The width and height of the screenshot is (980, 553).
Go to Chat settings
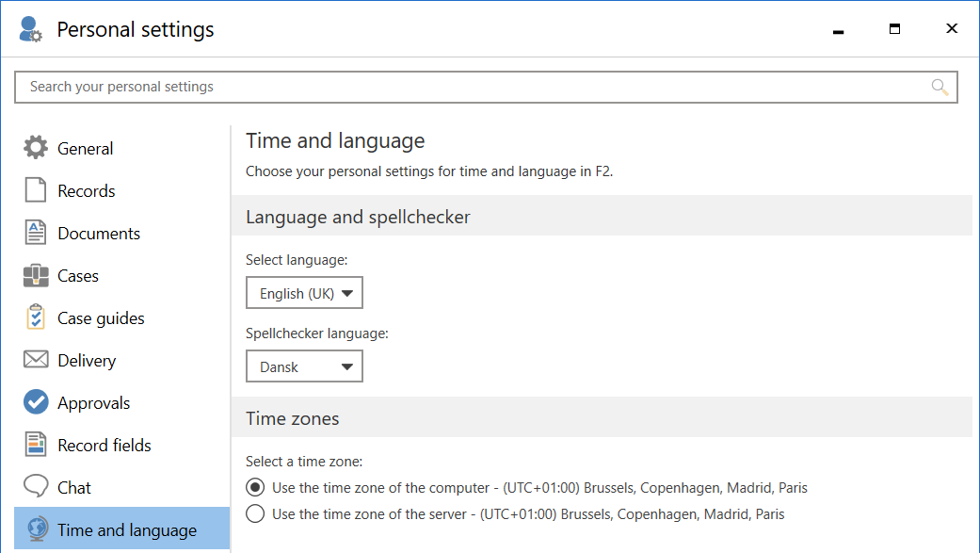point(121,488)
